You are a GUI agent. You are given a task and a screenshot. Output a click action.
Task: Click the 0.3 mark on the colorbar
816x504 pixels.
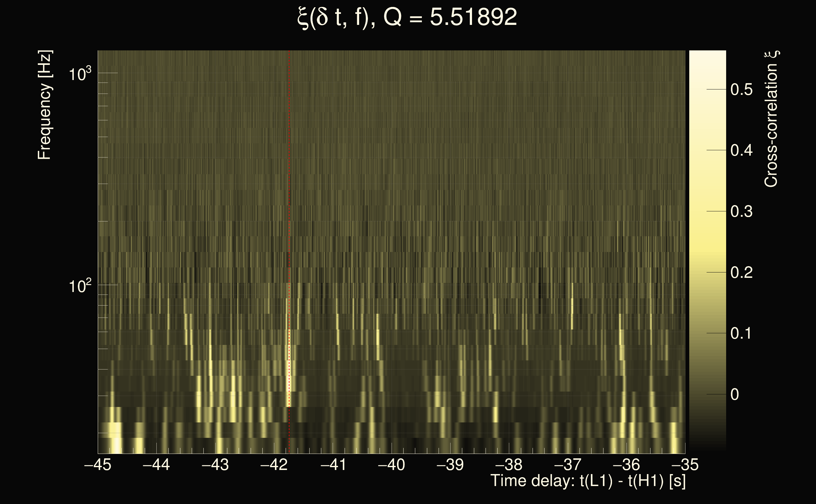[x=741, y=212]
